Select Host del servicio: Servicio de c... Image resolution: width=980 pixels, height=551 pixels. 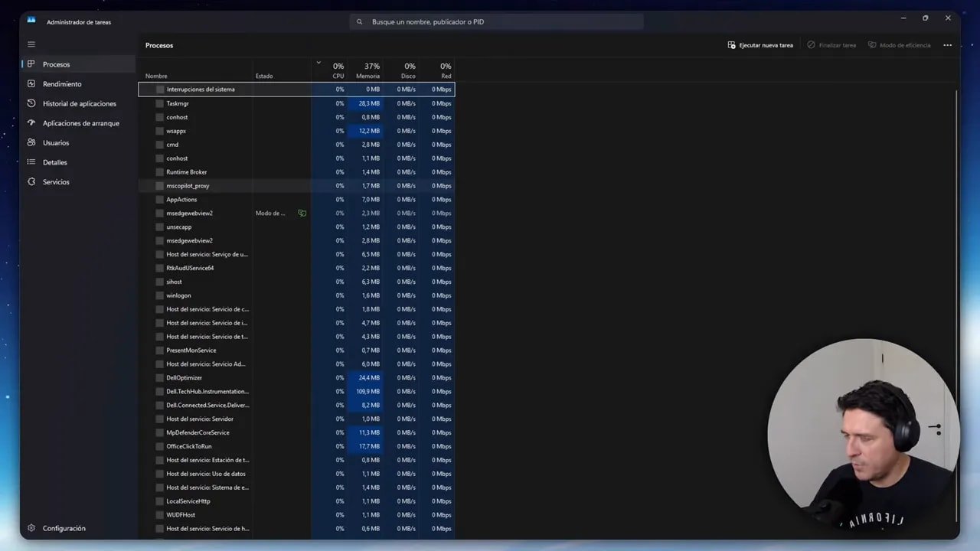click(x=296, y=309)
